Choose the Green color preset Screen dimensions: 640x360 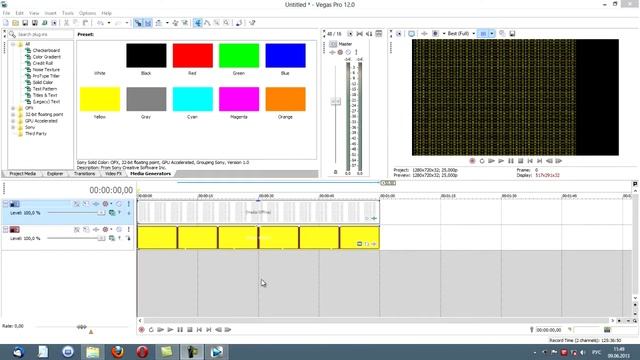click(239, 56)
